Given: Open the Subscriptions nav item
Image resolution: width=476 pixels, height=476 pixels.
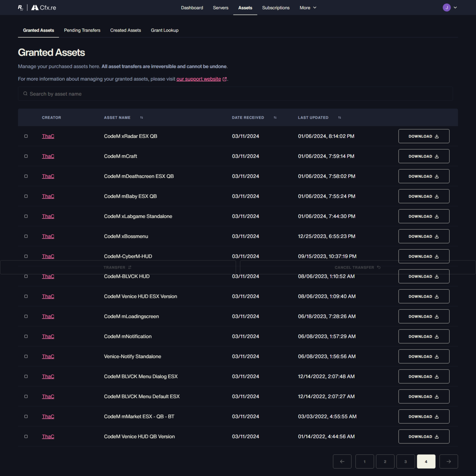Looking at the screenshot, I should pyautogui.click(x=276, y=8).
